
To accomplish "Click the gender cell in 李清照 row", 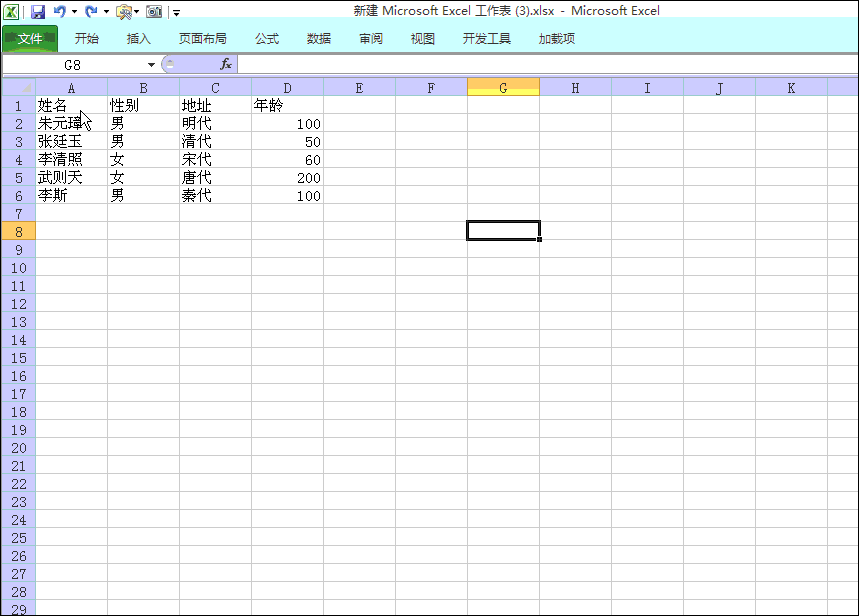I will click(x=144, y=159).
